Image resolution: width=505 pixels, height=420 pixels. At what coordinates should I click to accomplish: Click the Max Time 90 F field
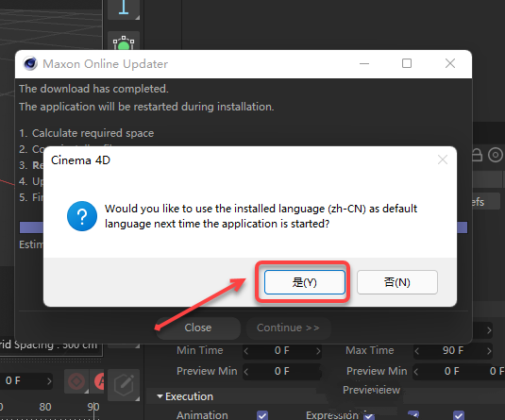(453, 350)
